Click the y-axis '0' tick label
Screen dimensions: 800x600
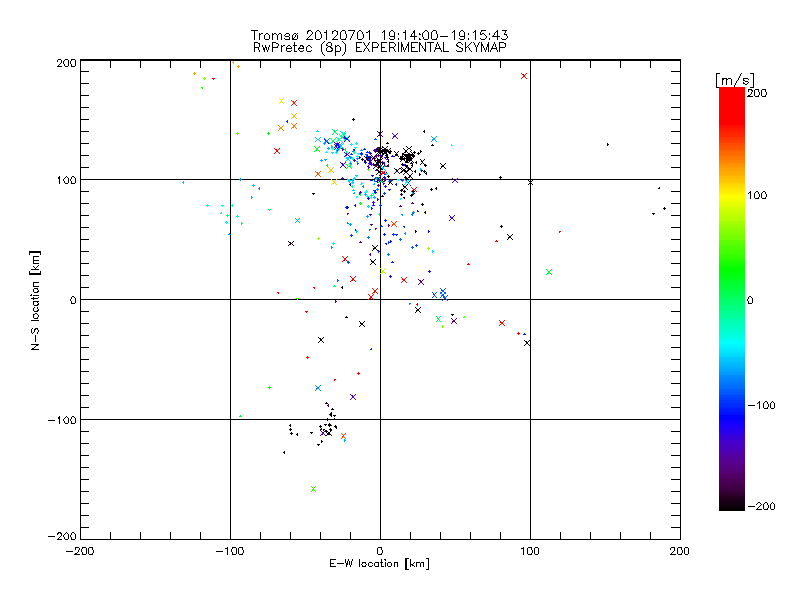(73, 300)
